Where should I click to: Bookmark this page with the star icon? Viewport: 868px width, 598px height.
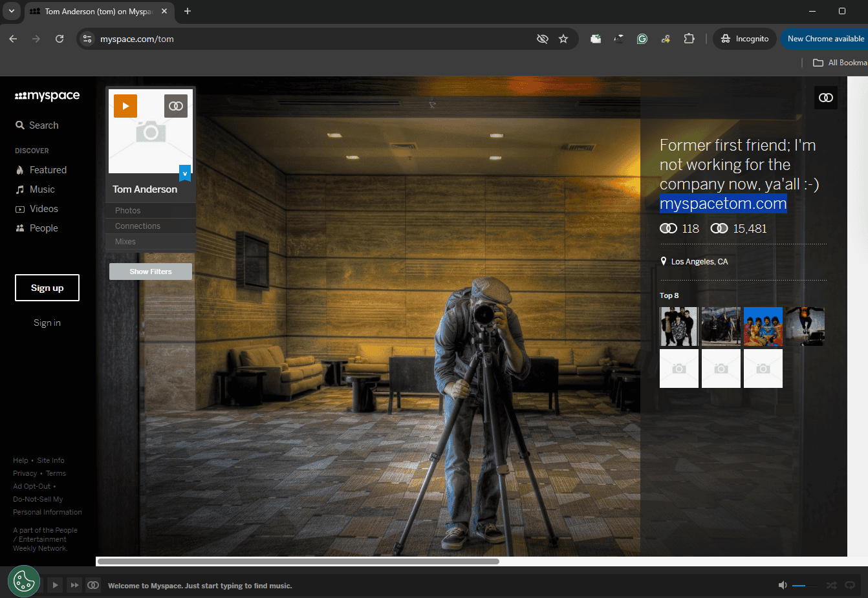pyautogui.click(x=563, y=39)
